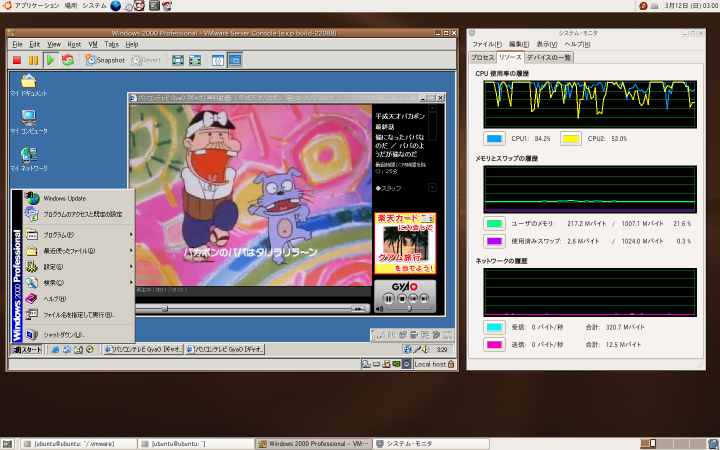Skip to previous track in GyaO player

(413, 299)
